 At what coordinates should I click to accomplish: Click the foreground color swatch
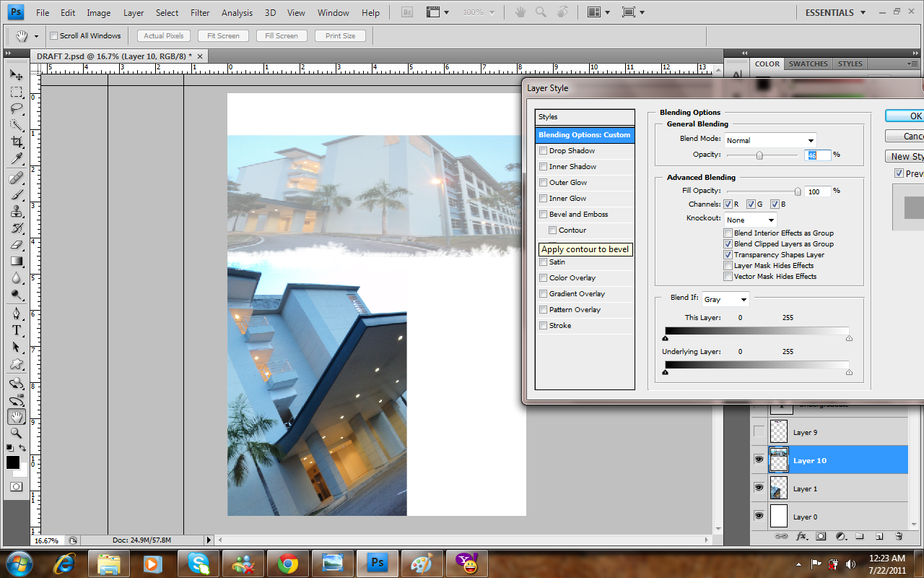pos(13,462)
